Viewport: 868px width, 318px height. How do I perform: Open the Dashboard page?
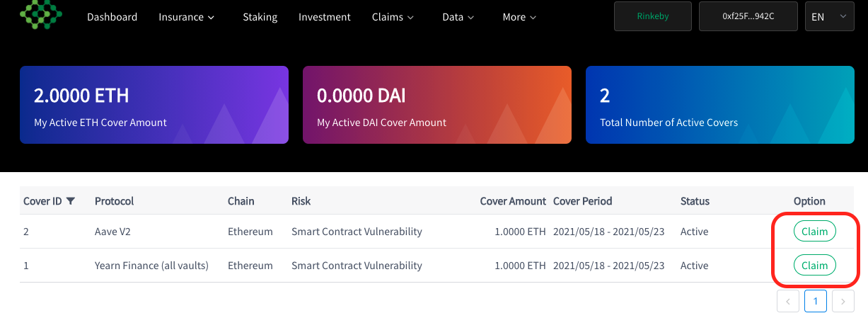click(x=112, y=17)
